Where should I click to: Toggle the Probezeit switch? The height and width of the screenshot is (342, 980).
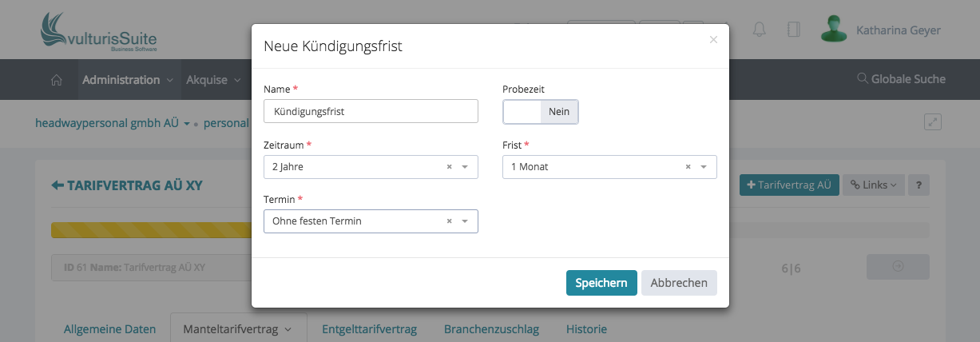point(540,112)
